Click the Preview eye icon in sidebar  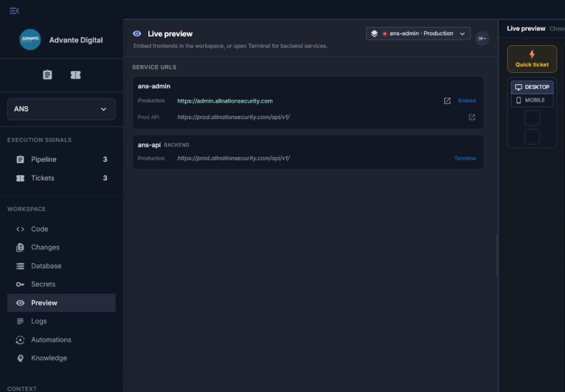[x=20, y=303]
